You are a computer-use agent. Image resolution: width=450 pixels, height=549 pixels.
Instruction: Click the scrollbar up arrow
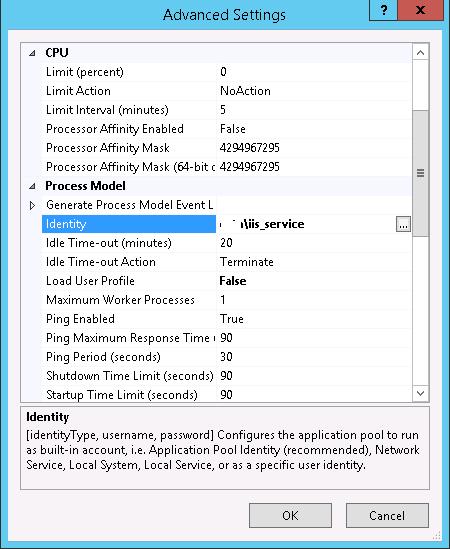pyautogui.click(x=420, y=53)
